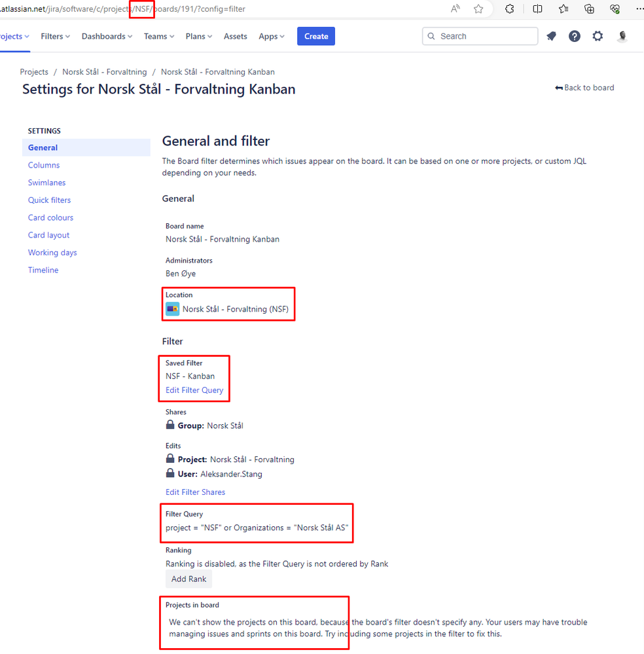Open the Jira notifications bell icon
This screenshot has height=654, width=644.
click(x=552, y=36)
